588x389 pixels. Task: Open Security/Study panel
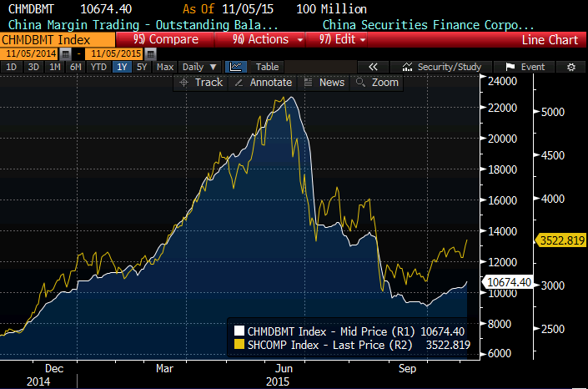pos(444,67)
